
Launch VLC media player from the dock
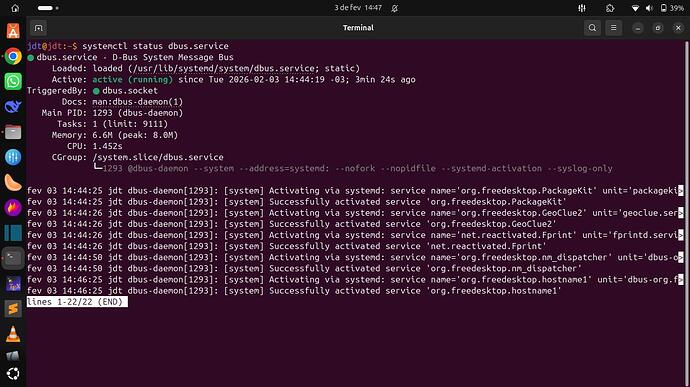pos(13,335)
